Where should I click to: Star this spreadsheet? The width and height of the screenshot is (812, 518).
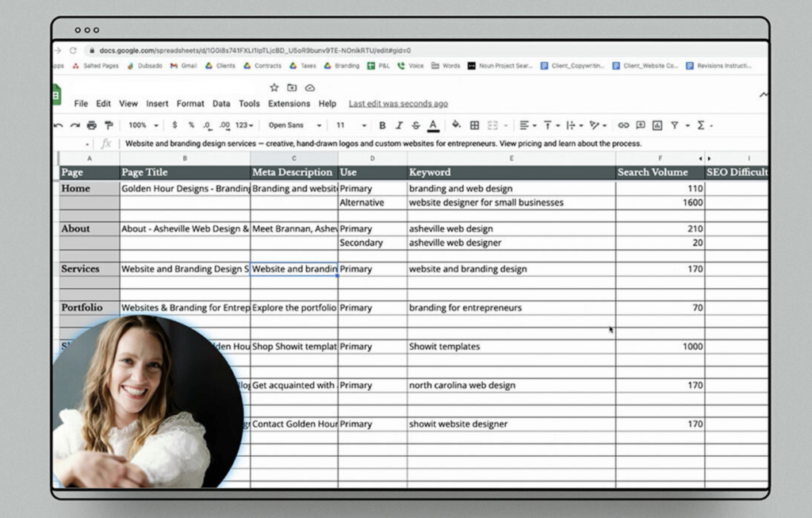click(x=274, y=87)
